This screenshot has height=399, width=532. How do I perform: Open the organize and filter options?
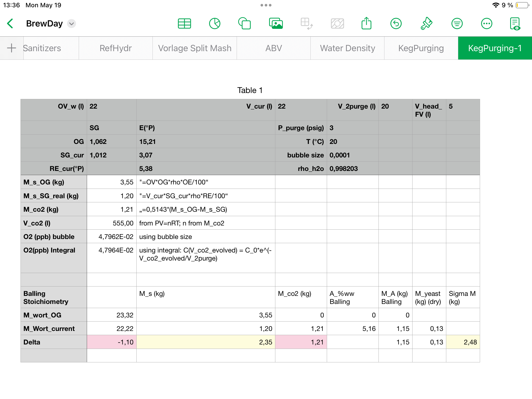[x=457, y=24]
